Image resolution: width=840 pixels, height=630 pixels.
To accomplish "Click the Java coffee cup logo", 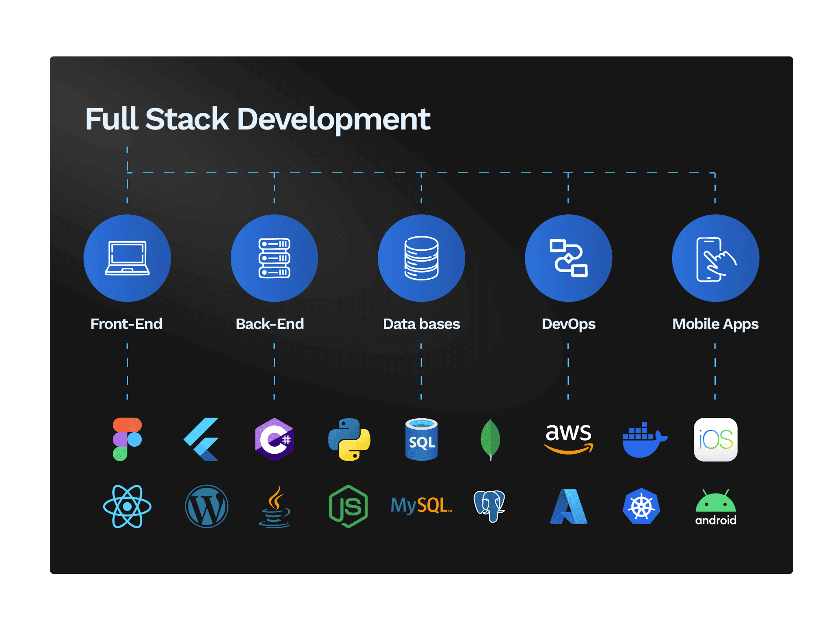I will 275,507.
